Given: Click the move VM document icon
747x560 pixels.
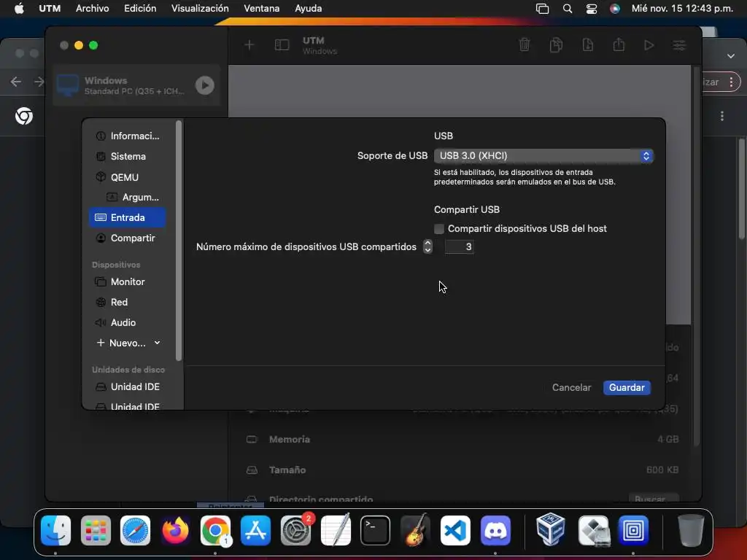Looking at the screenshot, I should click(588, 45).
